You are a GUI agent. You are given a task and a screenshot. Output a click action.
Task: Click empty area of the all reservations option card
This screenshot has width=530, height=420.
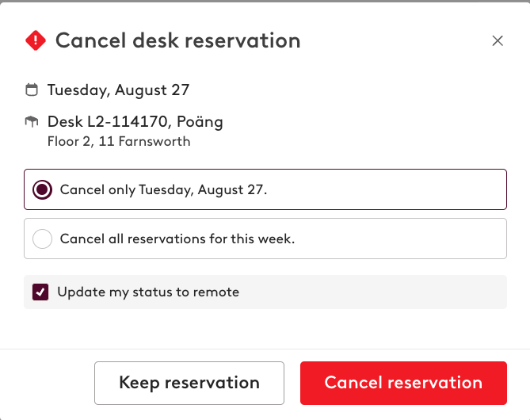pos(398,239)
